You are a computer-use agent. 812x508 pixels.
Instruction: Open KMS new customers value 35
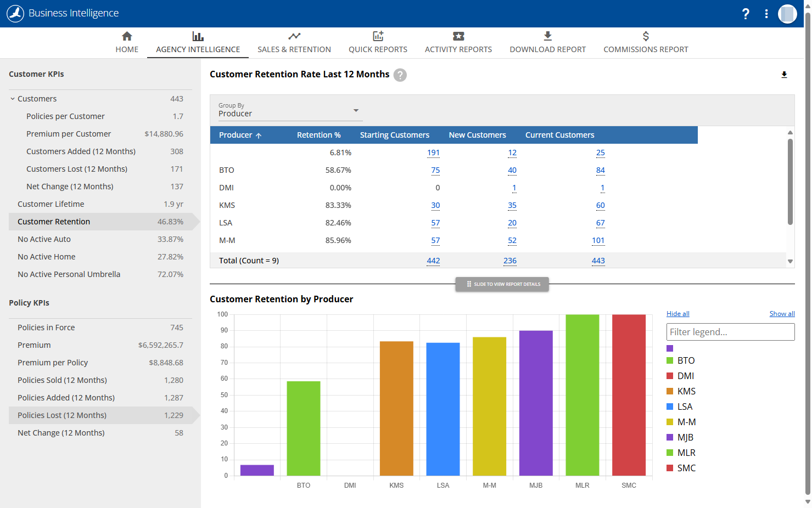(x=512, y=205)
